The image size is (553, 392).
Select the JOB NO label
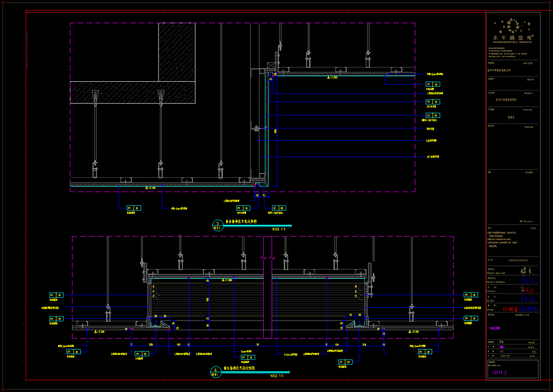[x=530, y=79]
